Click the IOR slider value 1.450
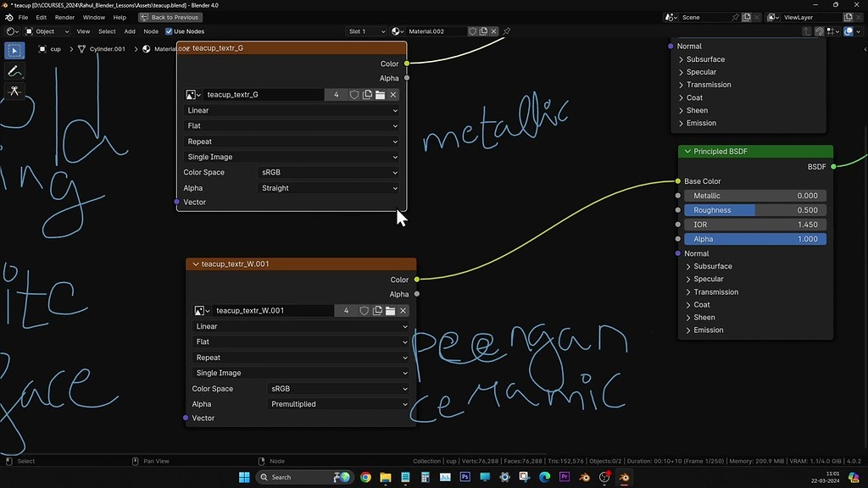 755,225
